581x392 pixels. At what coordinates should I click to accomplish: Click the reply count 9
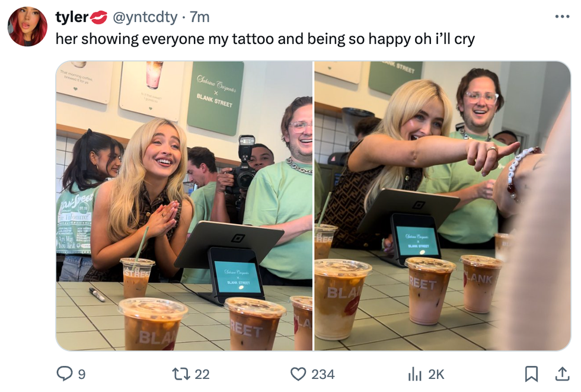tap(82, 374)
